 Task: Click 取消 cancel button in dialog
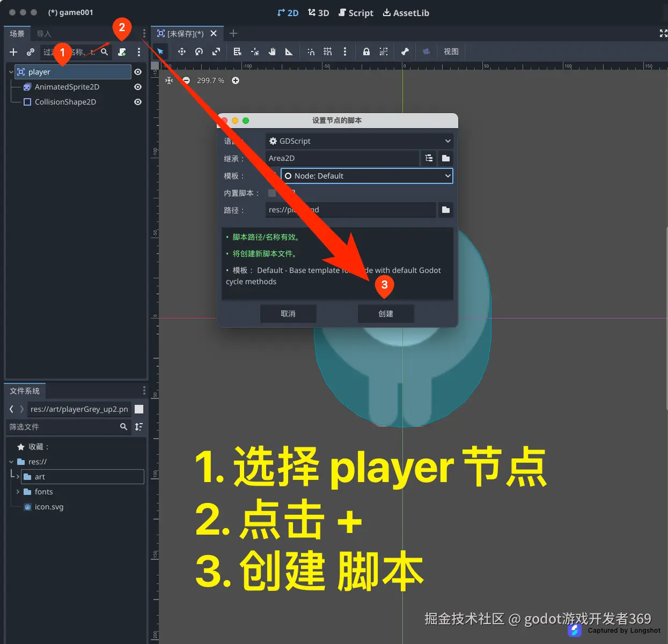[288, 314]
